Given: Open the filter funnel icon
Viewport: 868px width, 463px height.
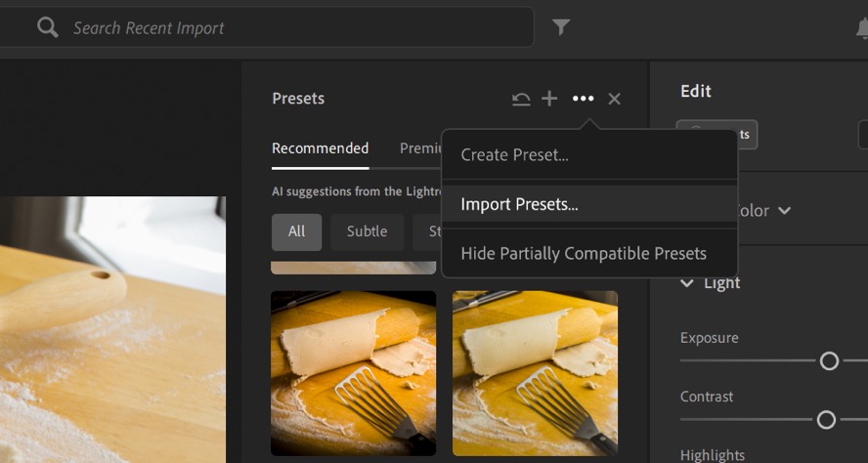Looking at the screenshot, I should point(561,27).
